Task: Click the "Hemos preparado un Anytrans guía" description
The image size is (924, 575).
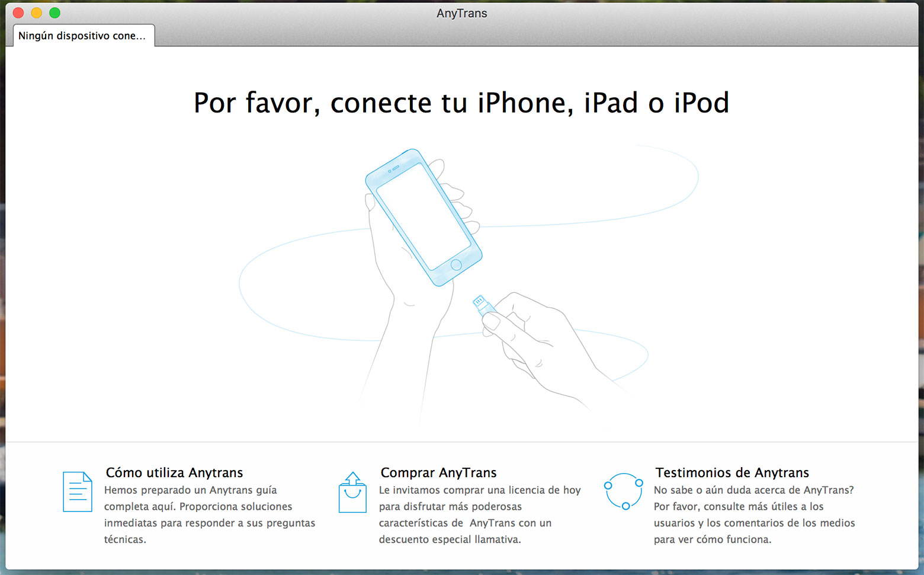Action: coord(210,515)
